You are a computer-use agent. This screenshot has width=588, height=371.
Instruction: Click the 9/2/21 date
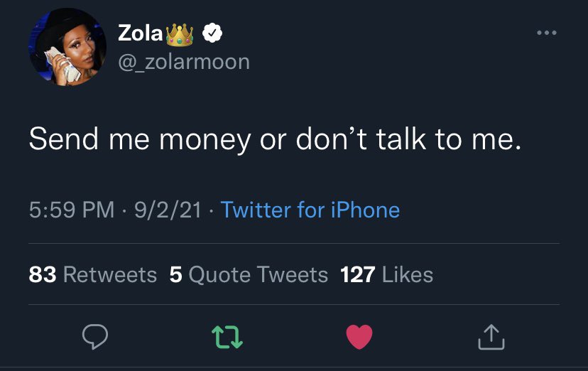[168, 210]
